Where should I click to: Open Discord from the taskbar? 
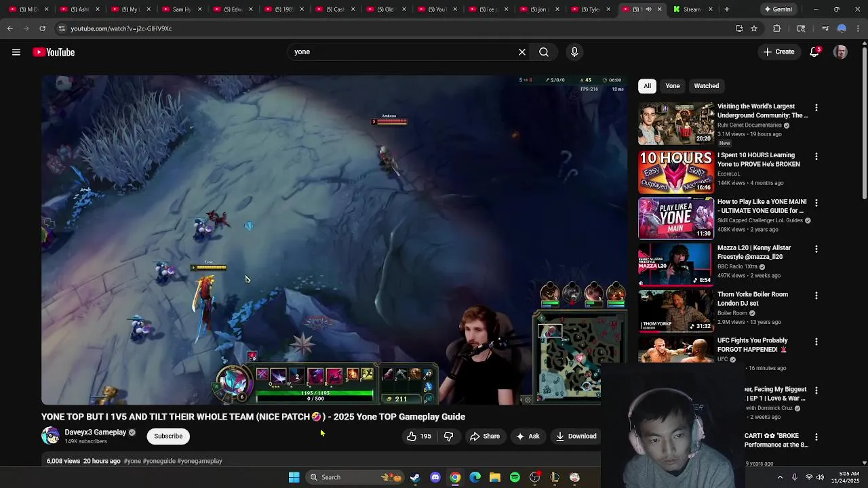click(435, 477)
